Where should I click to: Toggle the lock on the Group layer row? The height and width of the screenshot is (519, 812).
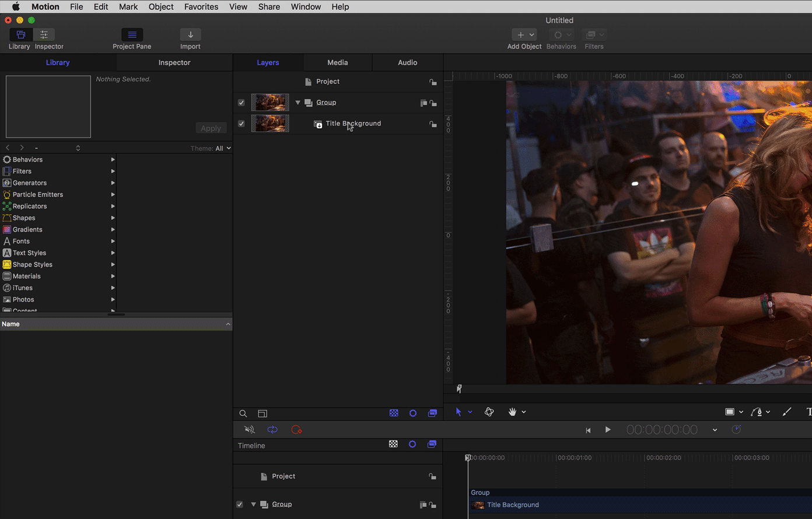click(x=433, y=103)
